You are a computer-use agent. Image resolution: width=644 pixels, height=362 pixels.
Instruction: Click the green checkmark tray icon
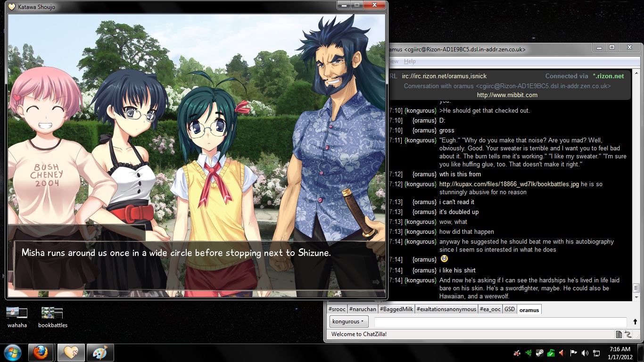pyautogui.click(x=550, y=353)
